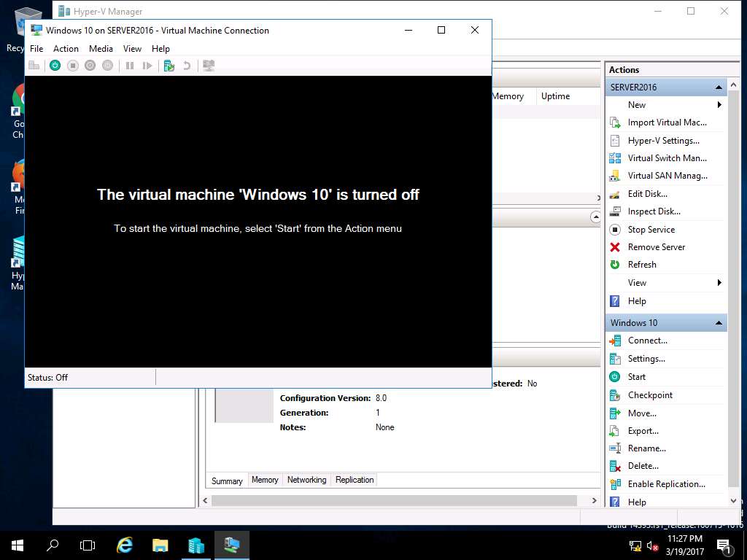Switch to the Networking tab
The image size is (747, 560).
307,480
